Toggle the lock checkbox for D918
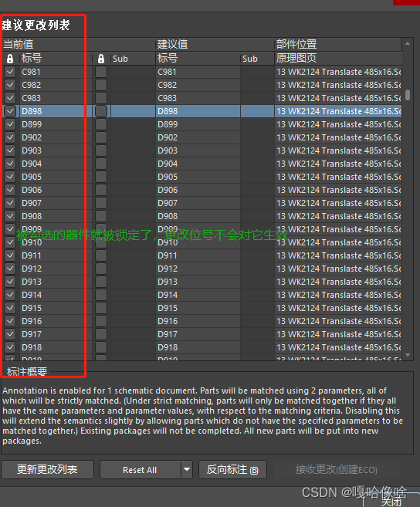The height and width of the screenshot is (507, 420). point(10,347)
